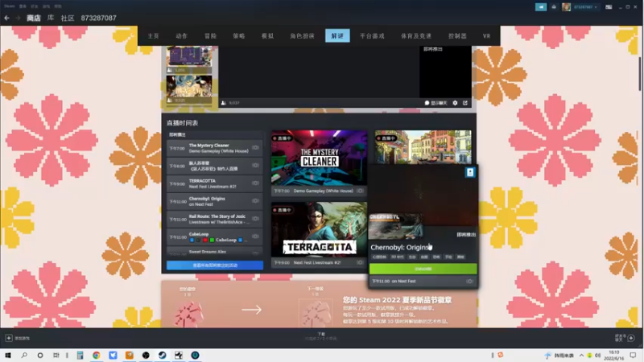Click the page vertical scrollbar
Screen dimensions: 644x362
click(x=639, y=74)
